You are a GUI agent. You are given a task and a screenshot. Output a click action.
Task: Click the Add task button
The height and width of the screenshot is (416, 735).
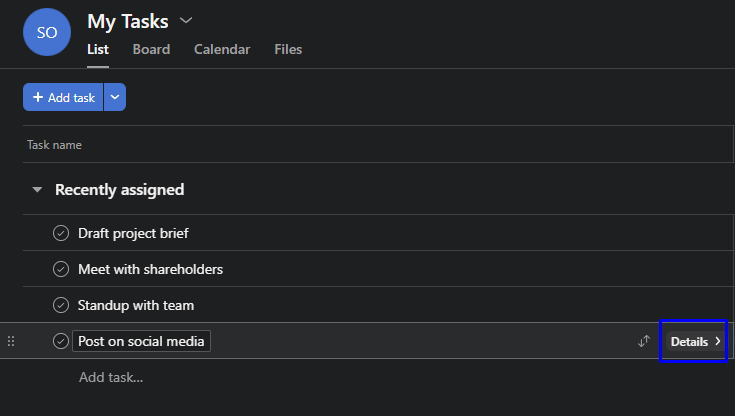pos(63,97)
